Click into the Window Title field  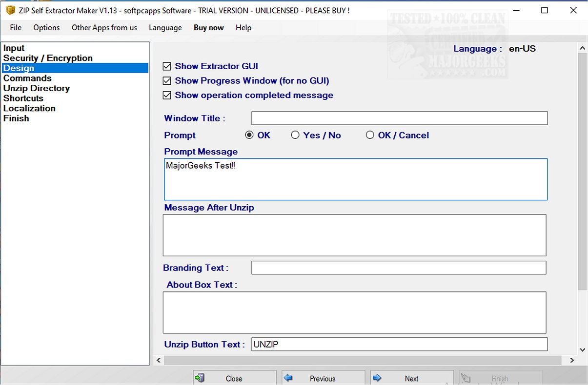click(x=399, y=118)
